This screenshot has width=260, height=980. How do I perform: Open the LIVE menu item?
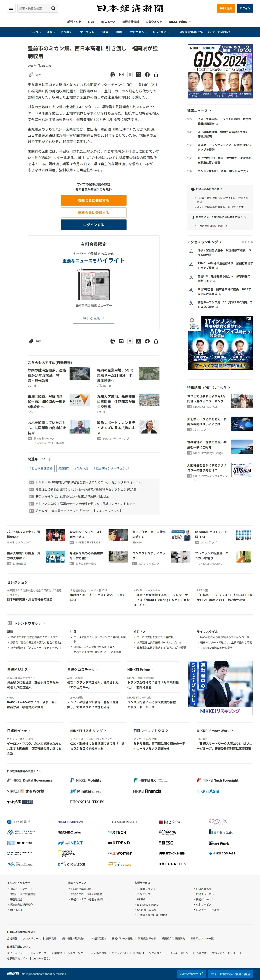click(x=91, y=22)
